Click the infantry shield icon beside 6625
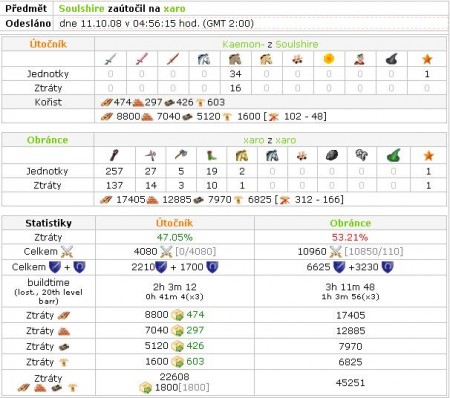Viewport: 450px width, 398px height. pyautogui.click(x=339, y=267)
